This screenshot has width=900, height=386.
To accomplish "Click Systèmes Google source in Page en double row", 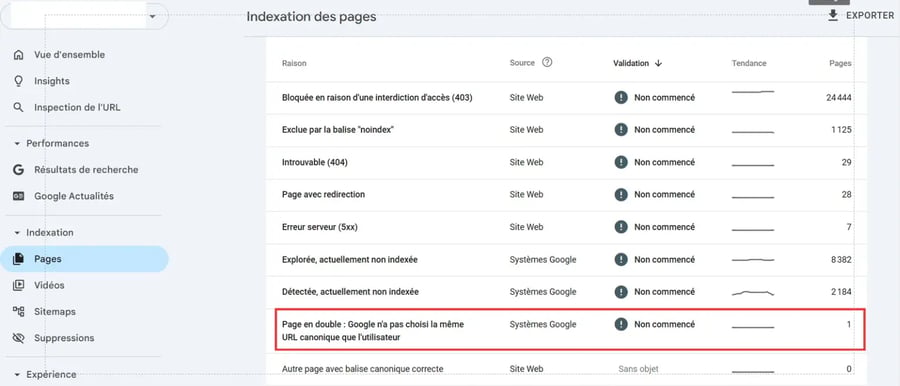I will (x=543, y=325).
